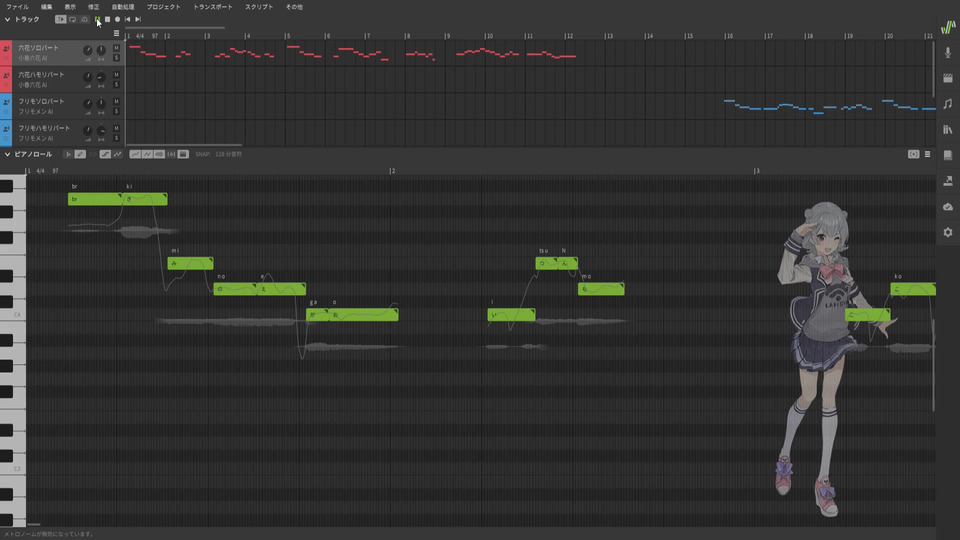Click the volume knob of 六花ソロパート
This screenshot has width=960, height=540.
[x=88, y=50]
